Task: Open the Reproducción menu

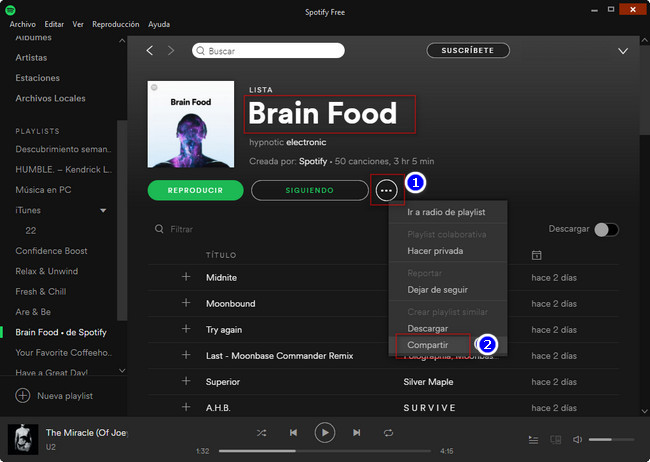Action: pos(116,24)
